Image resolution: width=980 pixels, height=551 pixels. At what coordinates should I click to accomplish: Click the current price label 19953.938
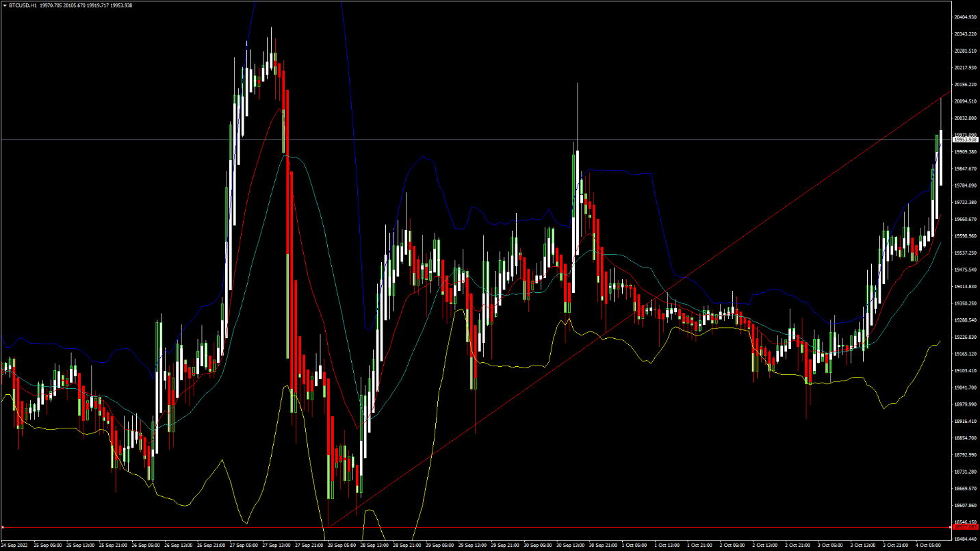pos(965,139)
